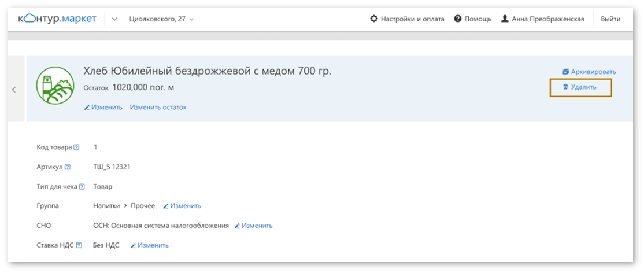This screenshot has width=644, height=273.
Task: Click Изменить in the СНО row
Action: (x=253, y=226)
